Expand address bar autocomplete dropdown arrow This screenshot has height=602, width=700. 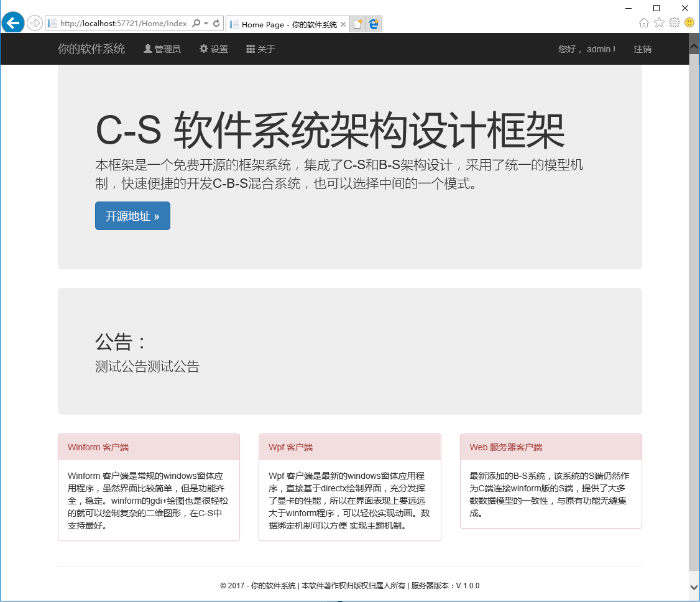click(206, 24)
